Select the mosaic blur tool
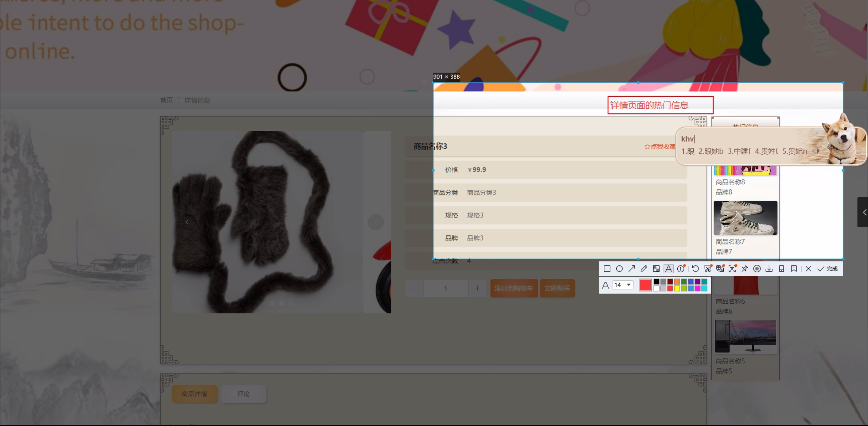The height and width of the screenshot is (426, 868). pos(656,269)
